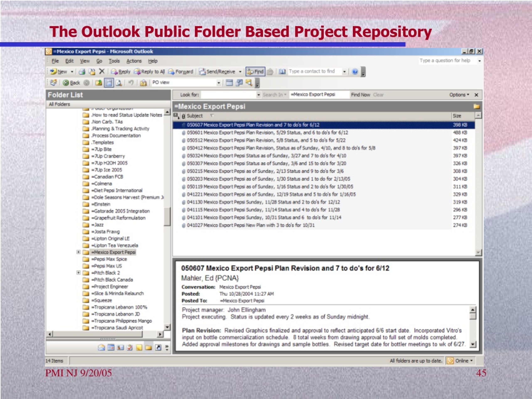
Task: Click the Print Preview icon
Action: (x=119, y=83)
